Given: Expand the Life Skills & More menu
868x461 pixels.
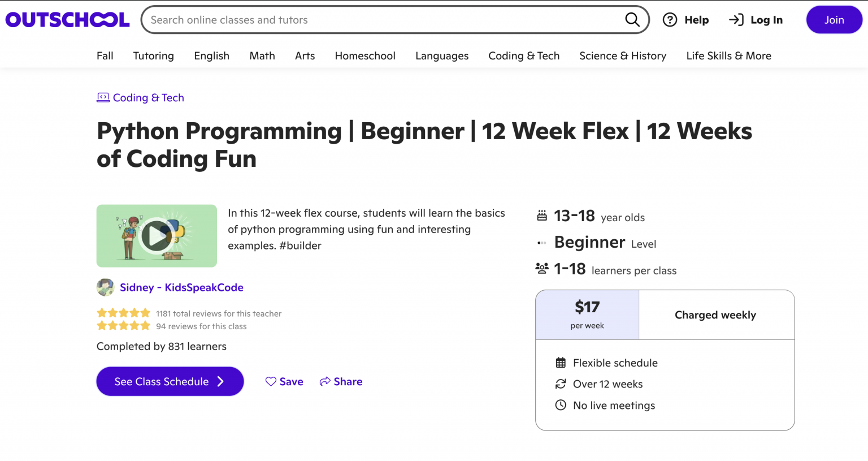Looking at the screenshot, I should click(728, 56).
